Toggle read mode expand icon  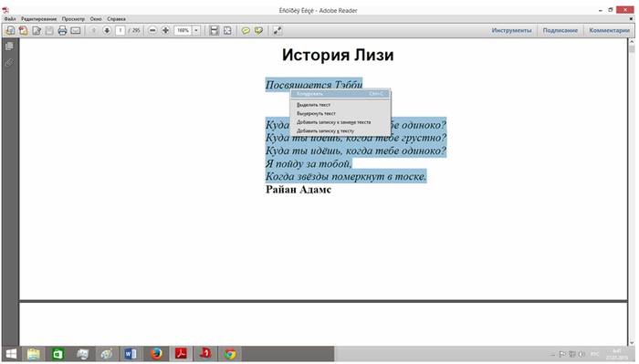click(278, 30)
